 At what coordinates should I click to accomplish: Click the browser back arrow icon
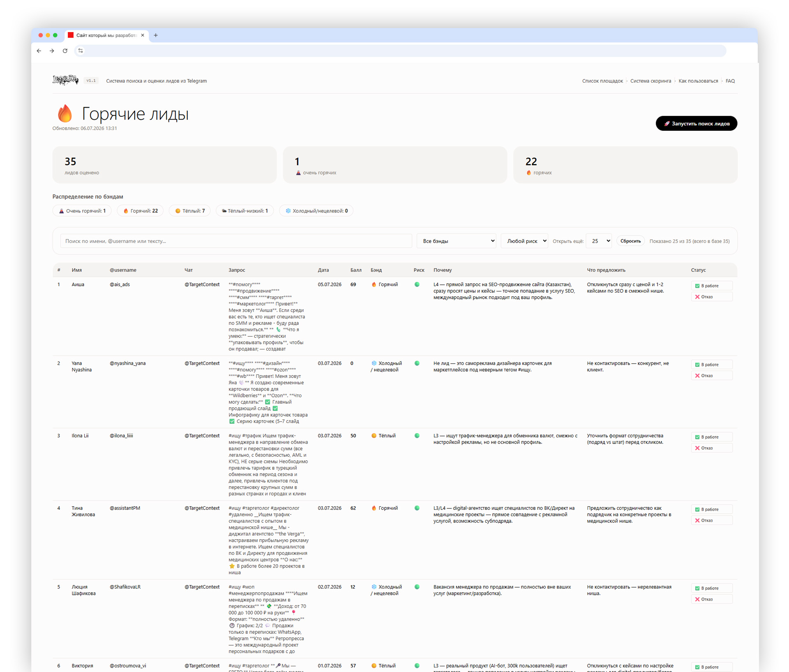(39, 51)
